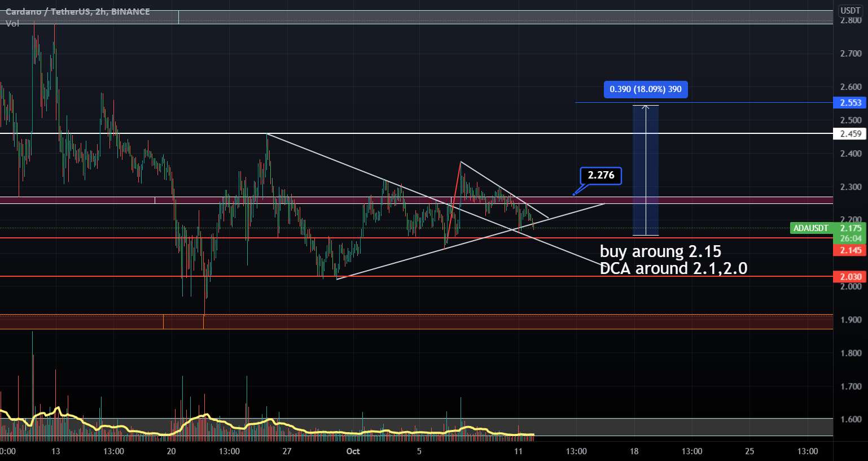The height and width of the screenshot is (461, 868).
Task: Click the white 2.459 price label
Action: click(x=850, y=134)
